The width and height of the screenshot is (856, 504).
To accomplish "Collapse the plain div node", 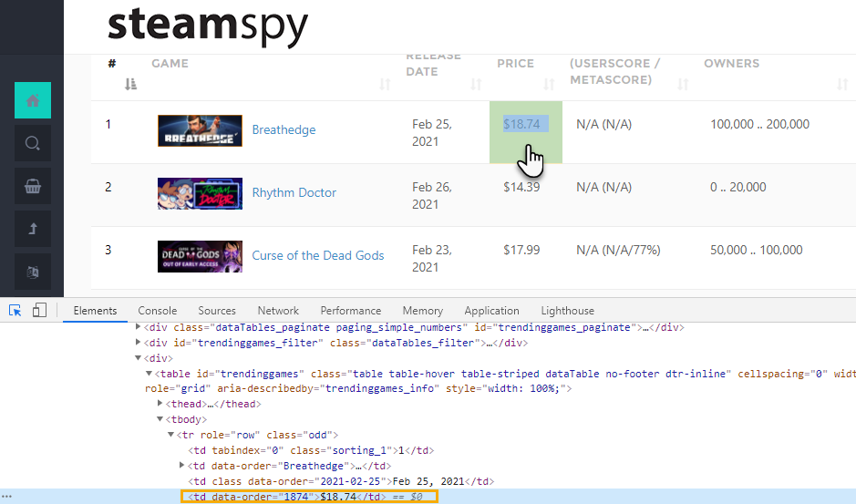I will (x=139, y=357).
